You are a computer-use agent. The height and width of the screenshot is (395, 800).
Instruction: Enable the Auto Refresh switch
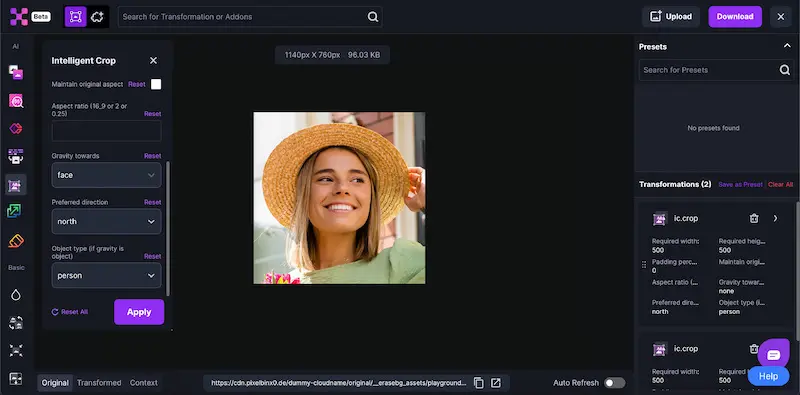click(x=614, y=383)
